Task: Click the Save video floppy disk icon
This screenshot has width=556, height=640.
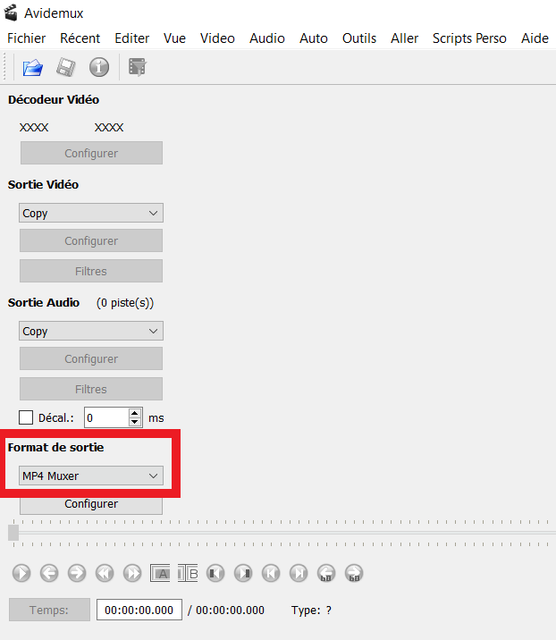Action: coord(66,67)
